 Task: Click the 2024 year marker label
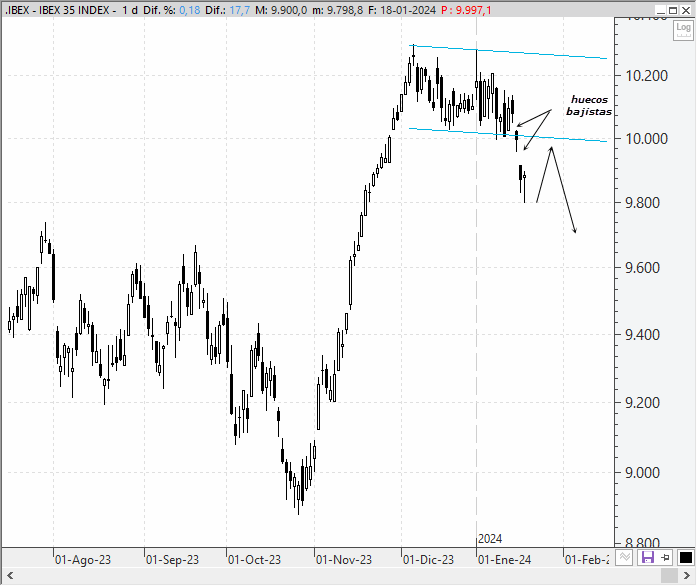click(x=490, y=539)
